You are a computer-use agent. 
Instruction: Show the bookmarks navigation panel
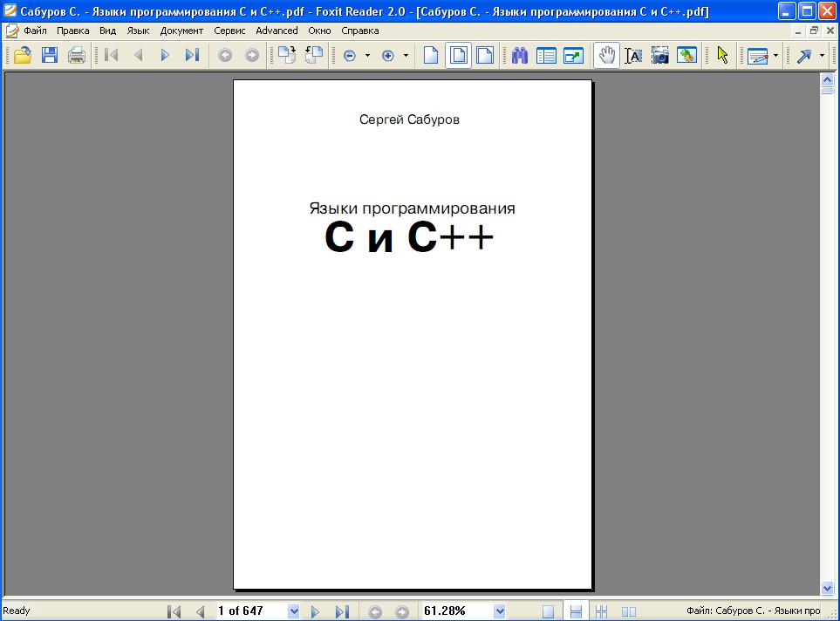coord(546,55)
